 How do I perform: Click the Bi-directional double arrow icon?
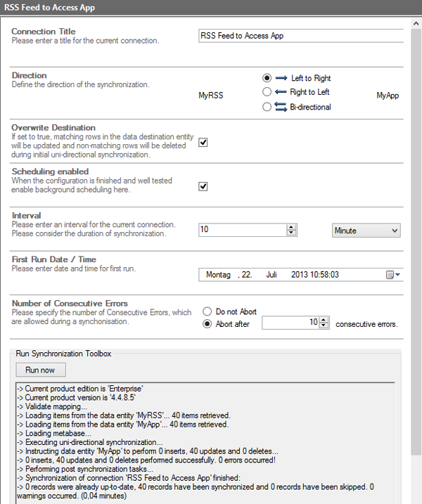(x=281, y=107)
